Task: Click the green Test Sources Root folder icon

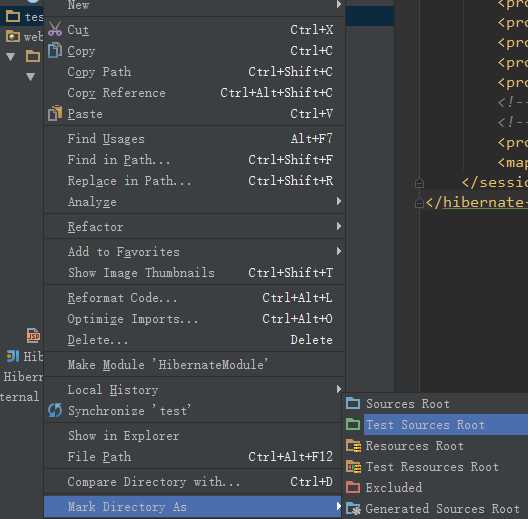Action: click(x=353, y=424)
